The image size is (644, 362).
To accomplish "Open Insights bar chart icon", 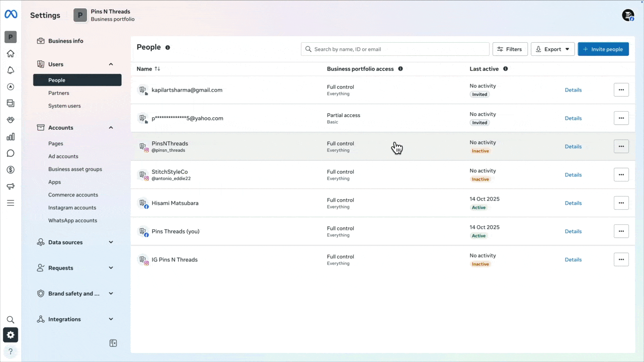I will (11, 137).
